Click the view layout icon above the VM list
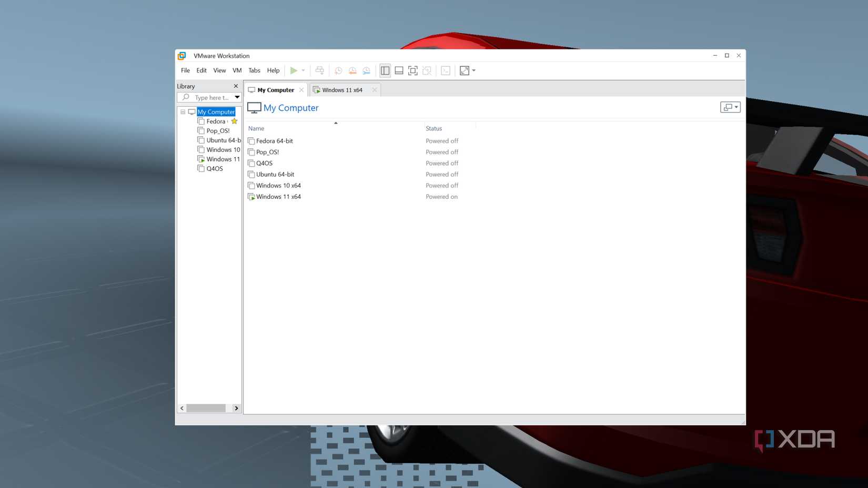 (730, 107)
